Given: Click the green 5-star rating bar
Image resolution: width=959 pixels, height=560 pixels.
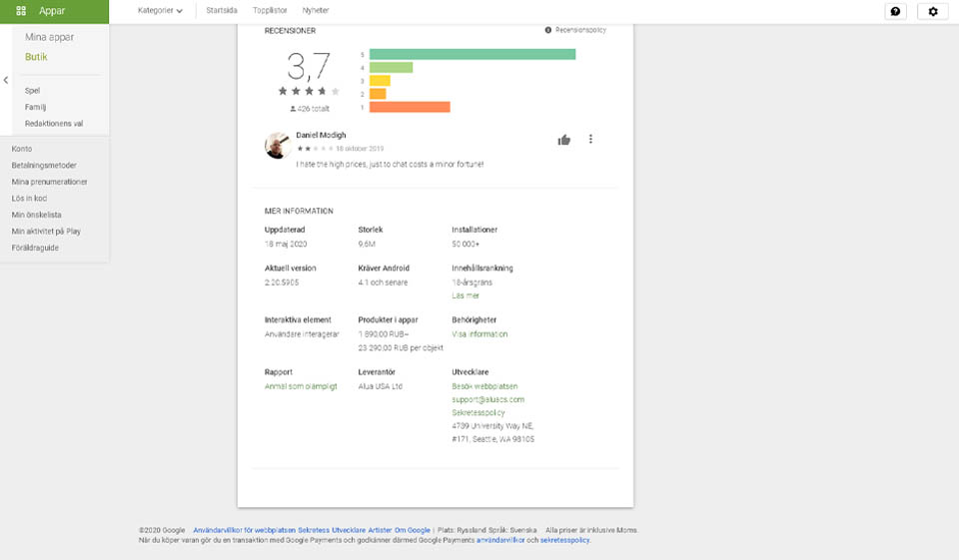Looking at the screenshot, I should coord(472,54).
